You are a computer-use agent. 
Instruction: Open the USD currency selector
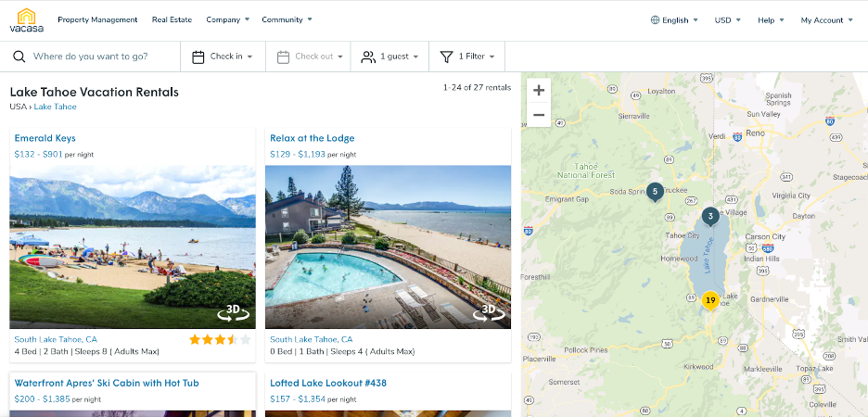tap(727, 19)
